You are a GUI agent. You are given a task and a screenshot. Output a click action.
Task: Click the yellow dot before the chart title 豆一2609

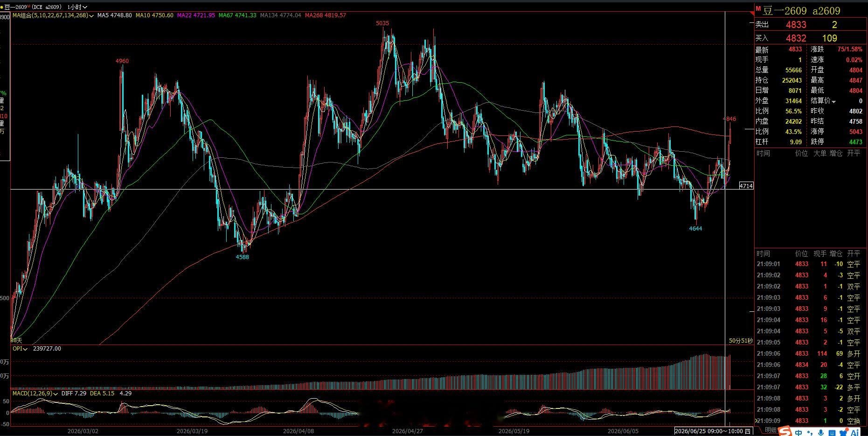click(x=2, y=7)
